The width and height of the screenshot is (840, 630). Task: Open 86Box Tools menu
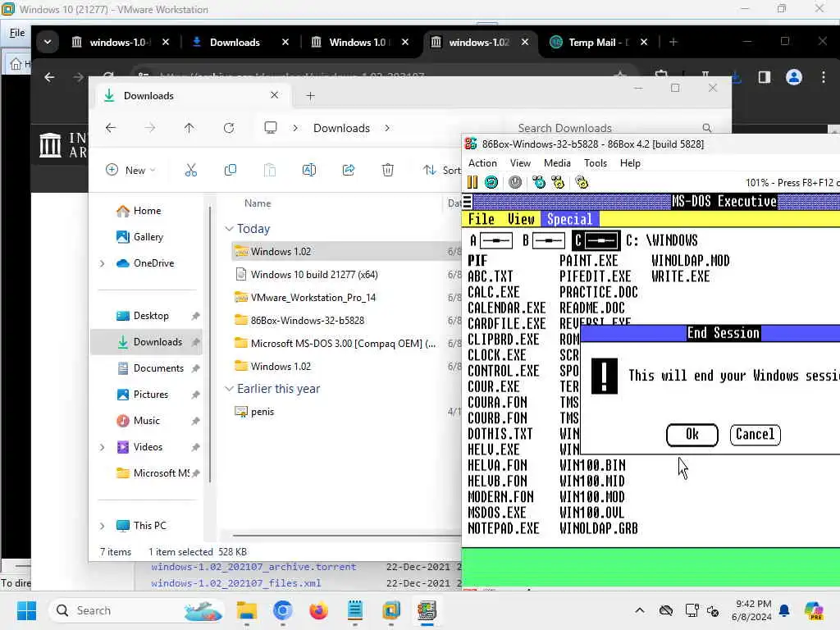596,163
